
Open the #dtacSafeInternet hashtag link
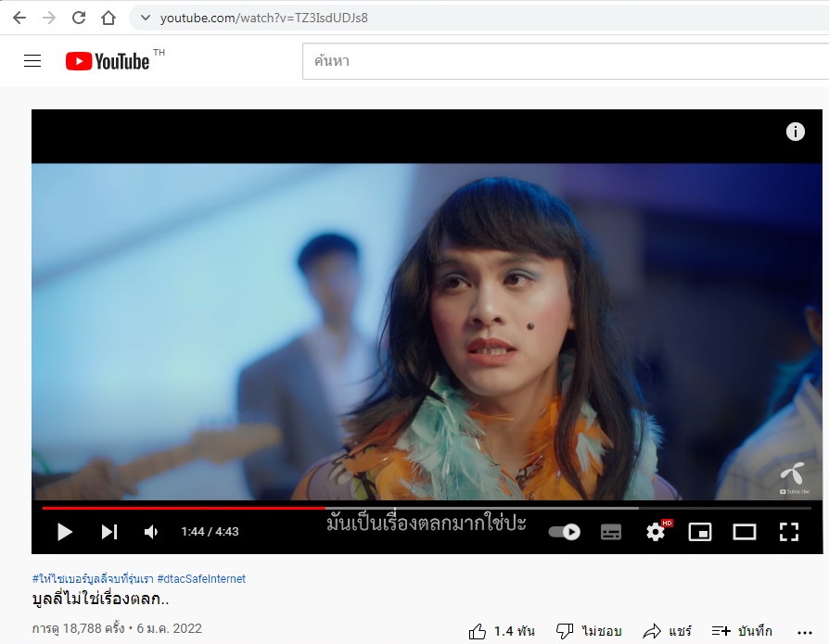coord(201,578)
